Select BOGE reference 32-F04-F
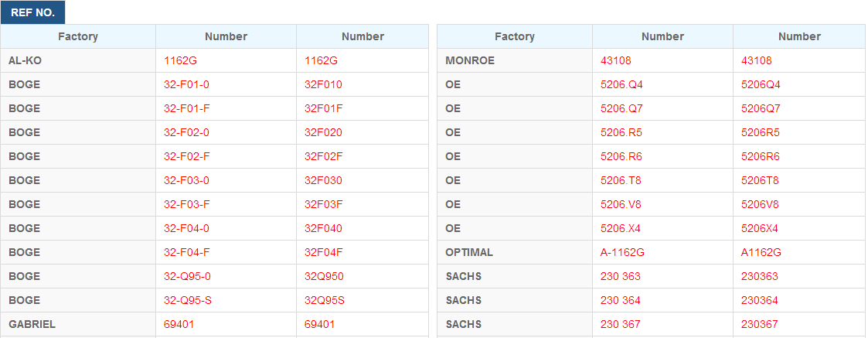Screen dimensions: 868x338 (x=186, y=252)
